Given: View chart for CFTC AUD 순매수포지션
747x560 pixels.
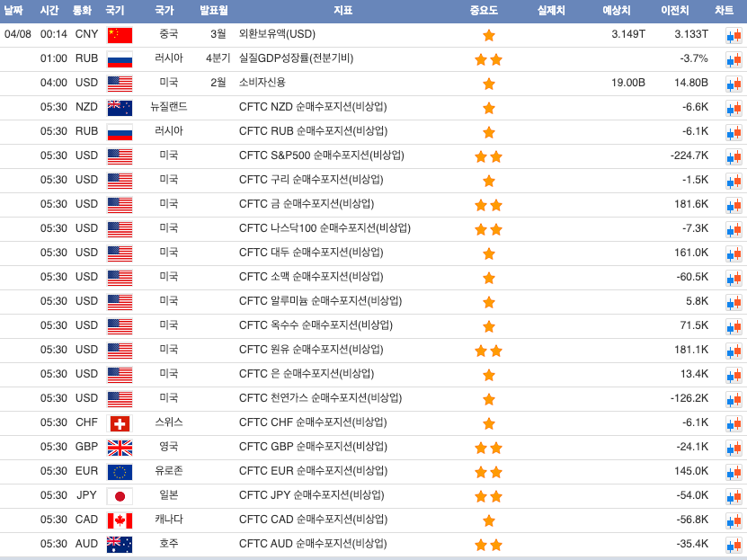Looking at the screenshot, I should pos(734,545).
